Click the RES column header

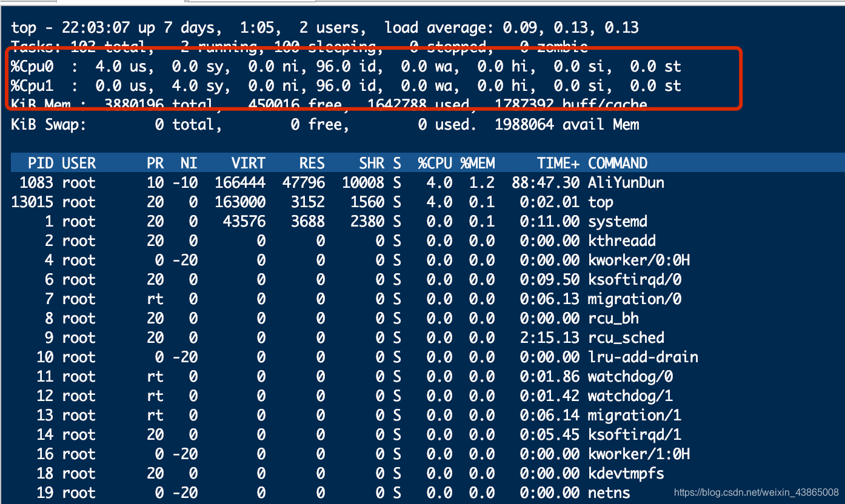click(x=312, y=163)
